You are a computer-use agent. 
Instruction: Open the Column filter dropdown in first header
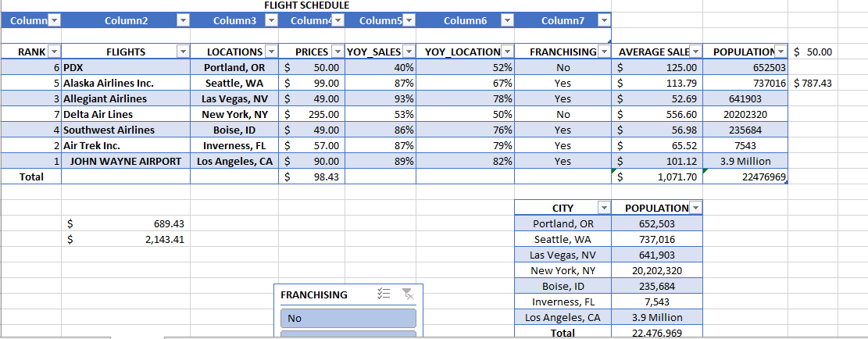point(54,21)
